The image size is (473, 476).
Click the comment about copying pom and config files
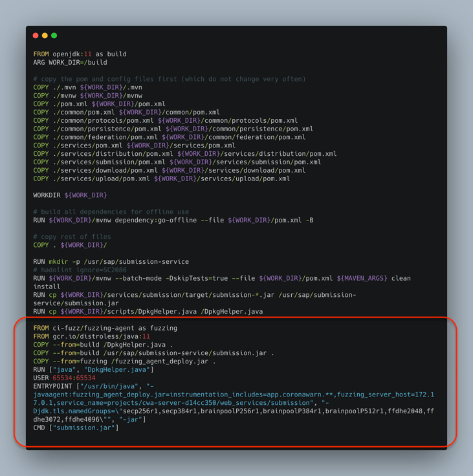coord(170,79)
